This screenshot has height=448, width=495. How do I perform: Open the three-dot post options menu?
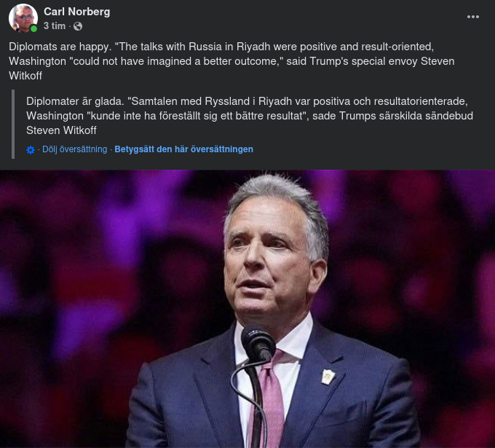point(473,17)
